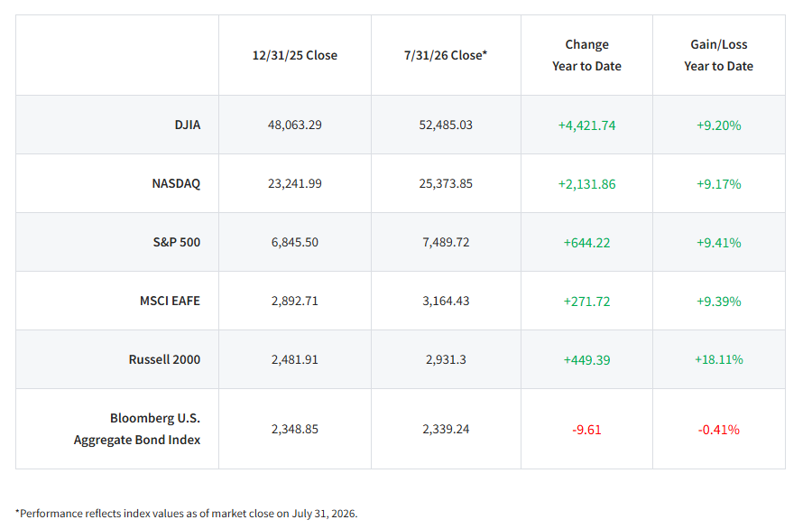Click the NASDAQ change +2,131.86
The height and width of the screenshot is (529, 812).
point(586,184)
